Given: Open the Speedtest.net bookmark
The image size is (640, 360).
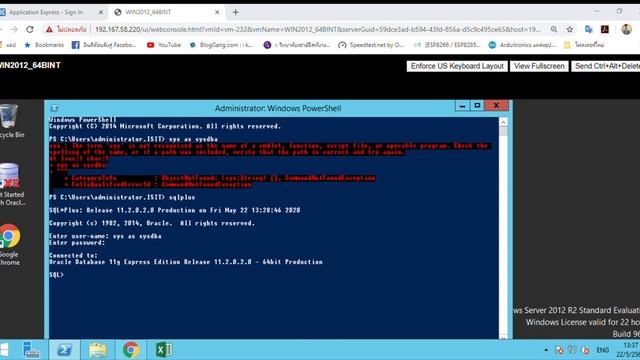Looking at the screenshot, I should [371, 45].
